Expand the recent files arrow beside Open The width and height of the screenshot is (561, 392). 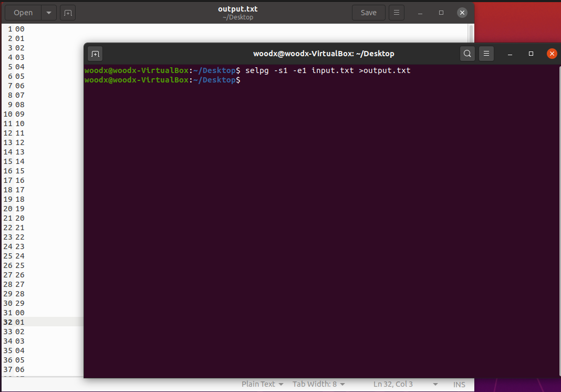pyautogui.click(x=49, y=13)
